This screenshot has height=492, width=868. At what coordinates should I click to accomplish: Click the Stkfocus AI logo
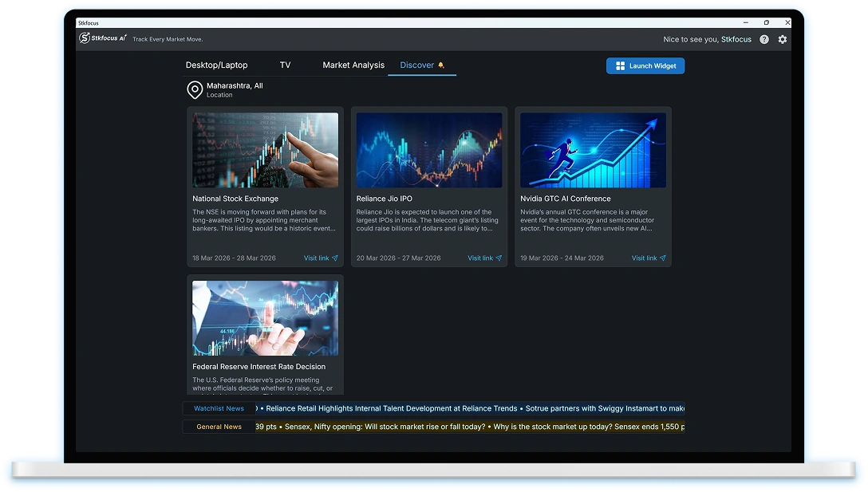click(x=103, y=38)
